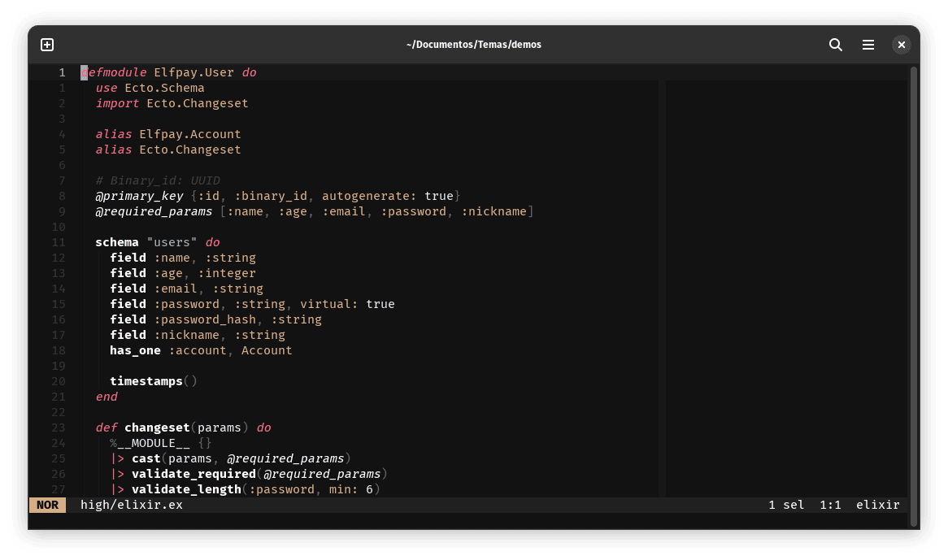Screen dimensions: 948x560
Task: Click the 1:1 cursor position indicator
Action: [x=830, y=505]
